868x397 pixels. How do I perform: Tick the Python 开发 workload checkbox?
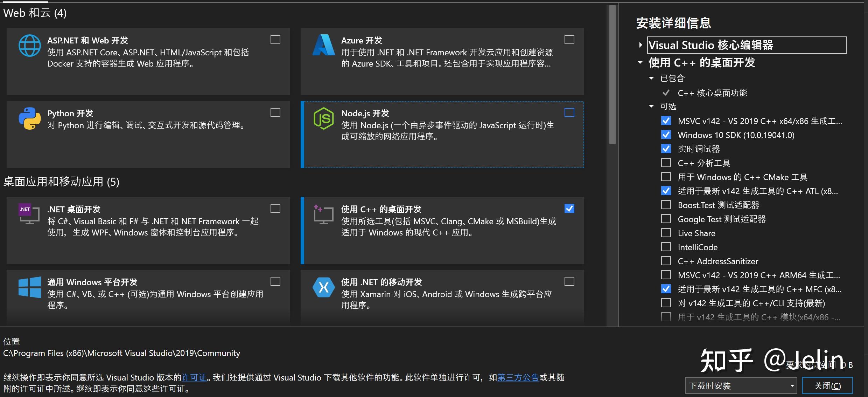tap(275, 112)
